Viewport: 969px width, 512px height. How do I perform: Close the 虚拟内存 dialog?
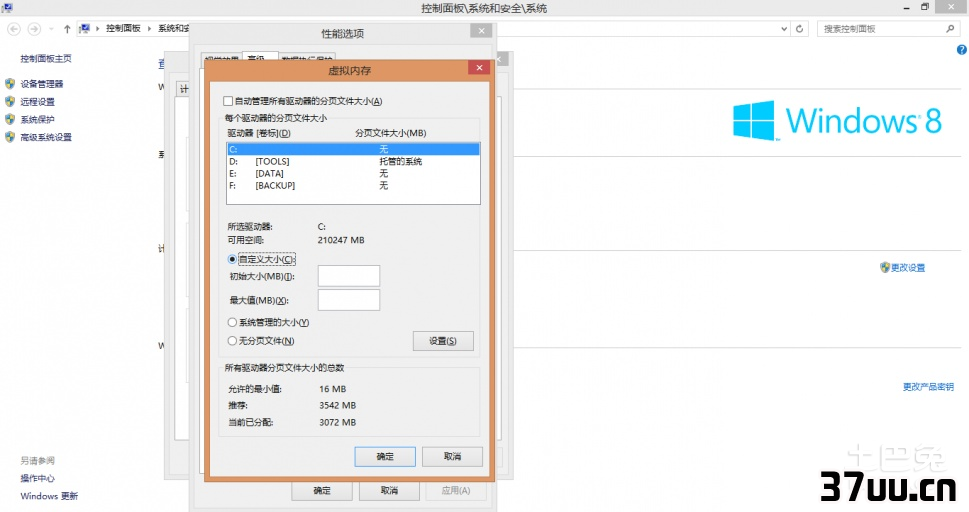tap(479, 68)
